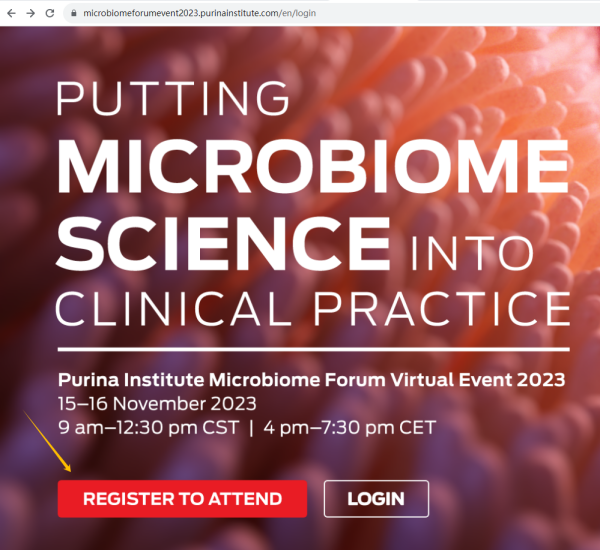This screenshot has height=550, width=600.
Task: Click the white horizontal divider line
Action: 313,349
